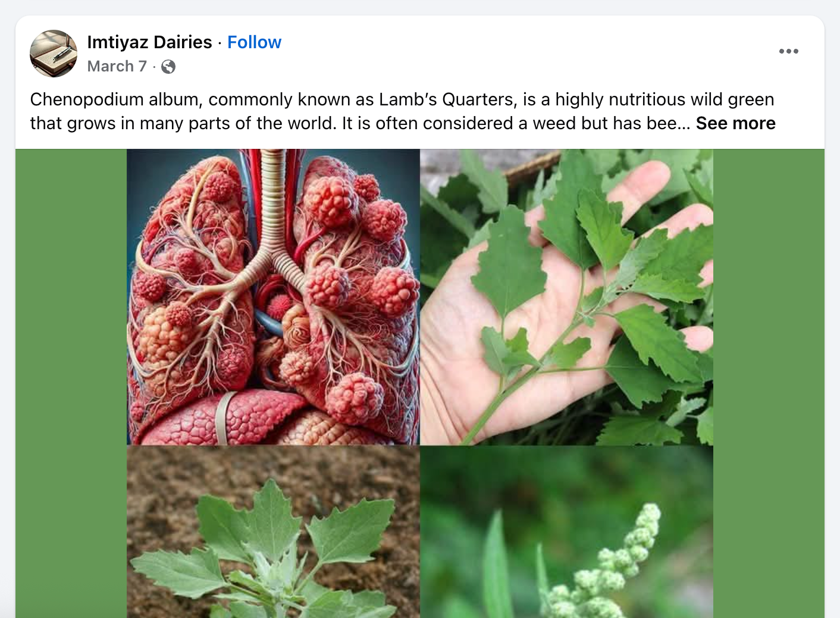Screen dimensions: 840x618
Task: Expand the caption with See more
Action: [x=736, y=123]
